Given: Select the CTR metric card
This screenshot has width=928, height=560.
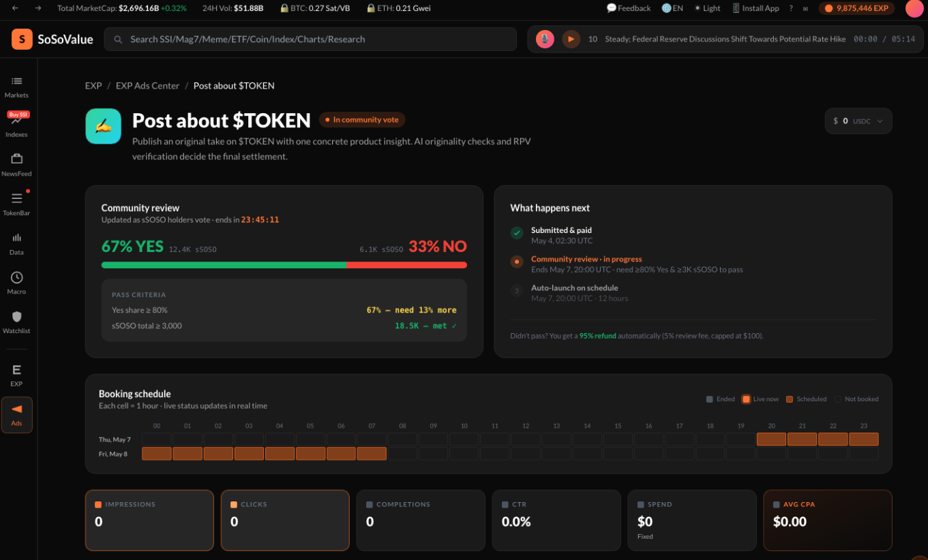Looking at the screenshot, I should click(556, 520).
